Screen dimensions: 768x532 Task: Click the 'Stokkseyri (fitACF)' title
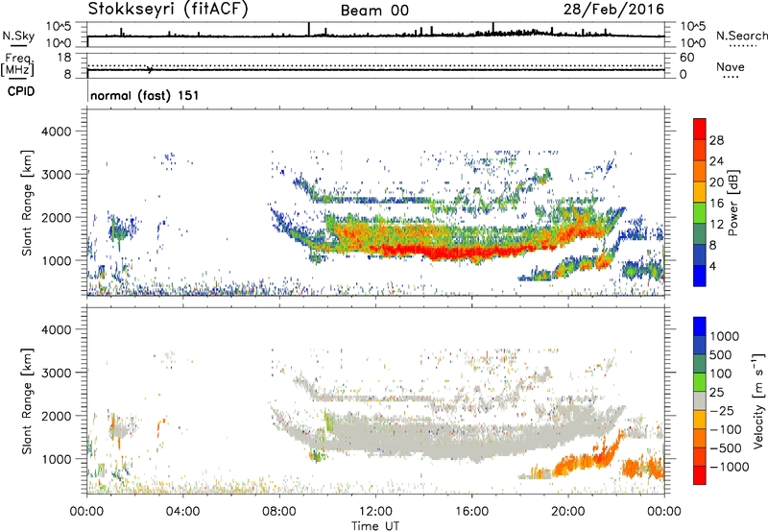point(168,10)
